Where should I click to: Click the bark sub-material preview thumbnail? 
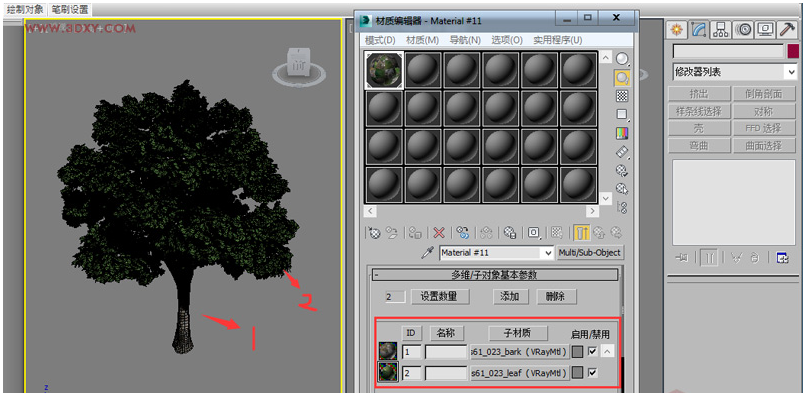click(x=388, y=351)
